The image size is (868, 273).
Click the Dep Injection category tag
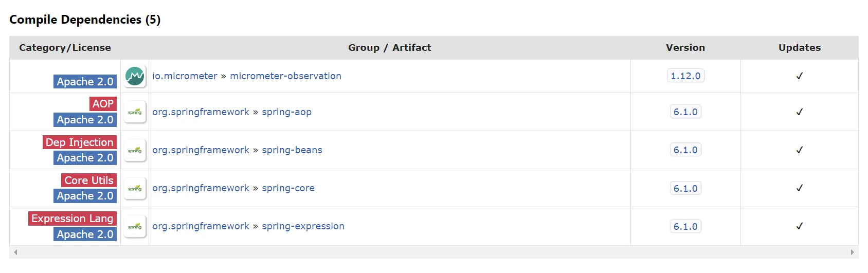(79, 142)
